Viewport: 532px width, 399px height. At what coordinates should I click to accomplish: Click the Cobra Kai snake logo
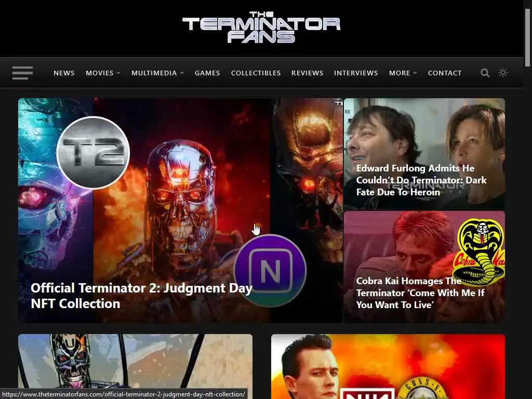[480, 252]
